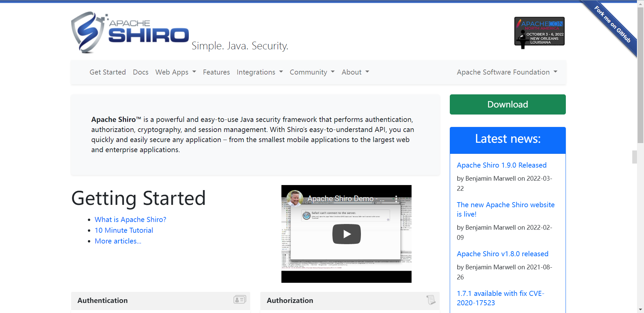Click the Fork me on GitHub ribbon

click(612, 25)
